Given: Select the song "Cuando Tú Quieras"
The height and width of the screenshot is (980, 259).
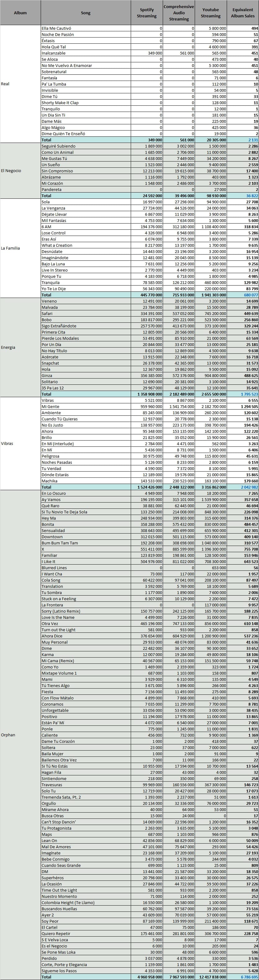Looking at the screenshot, I should (x=59, y=419).
